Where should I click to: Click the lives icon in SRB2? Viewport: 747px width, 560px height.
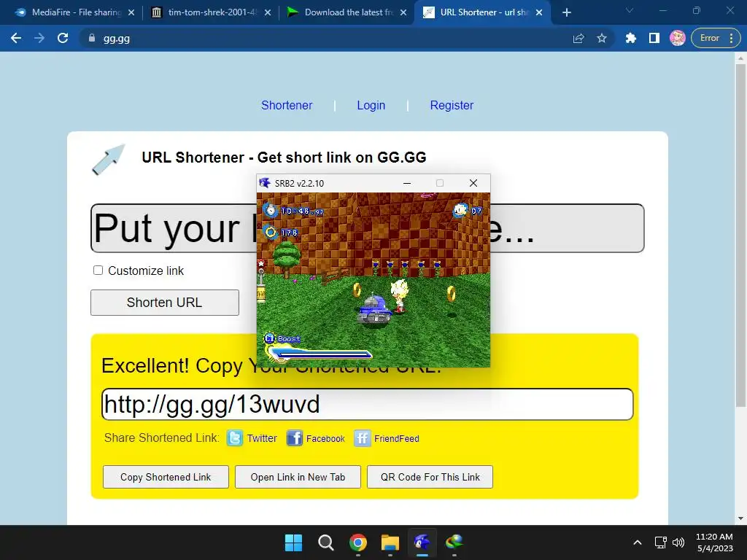(x=460, y=210)
